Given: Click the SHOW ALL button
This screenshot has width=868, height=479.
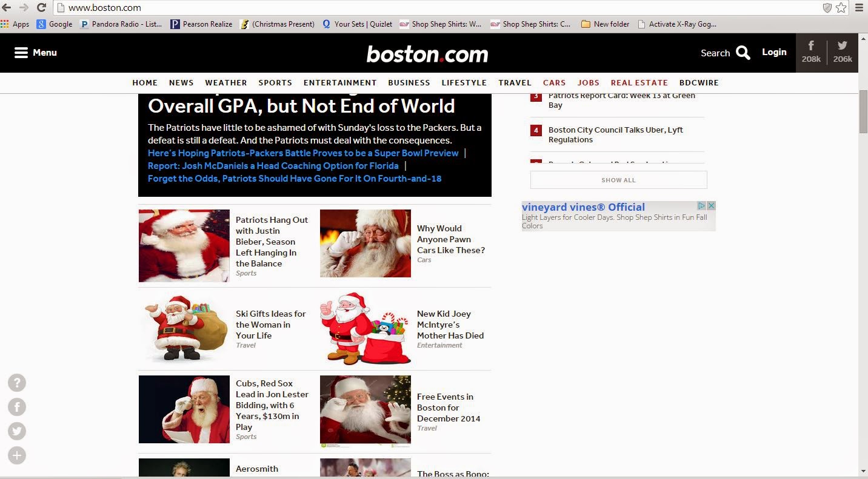Looking at the screenshot, I should 619,180.
